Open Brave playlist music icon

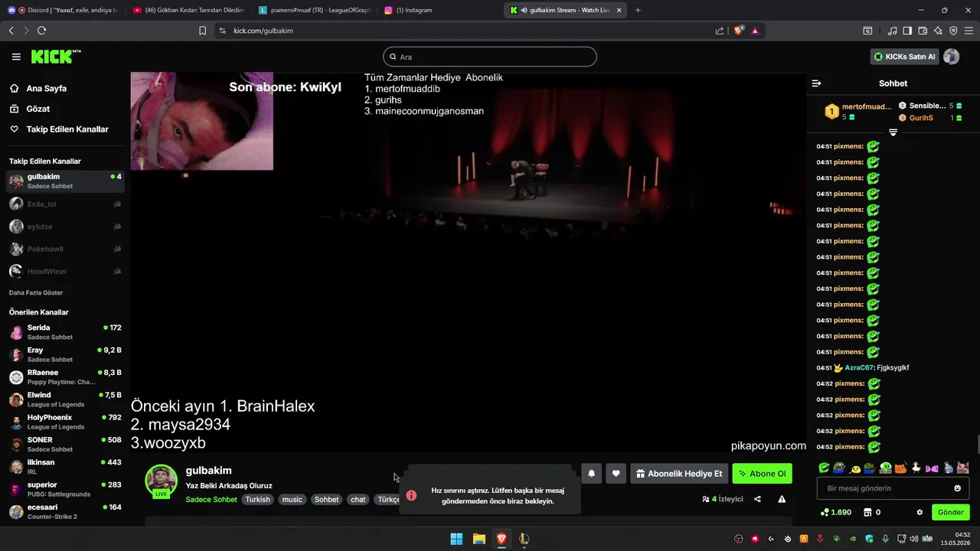[x=892, y=31]
